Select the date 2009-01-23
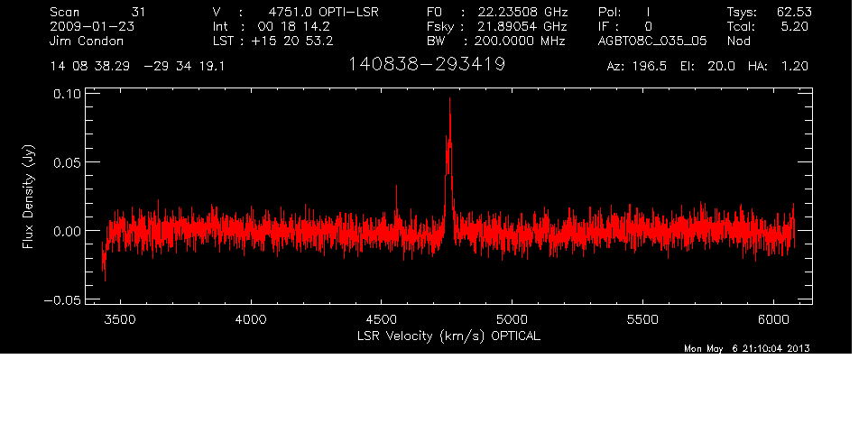 92,26
